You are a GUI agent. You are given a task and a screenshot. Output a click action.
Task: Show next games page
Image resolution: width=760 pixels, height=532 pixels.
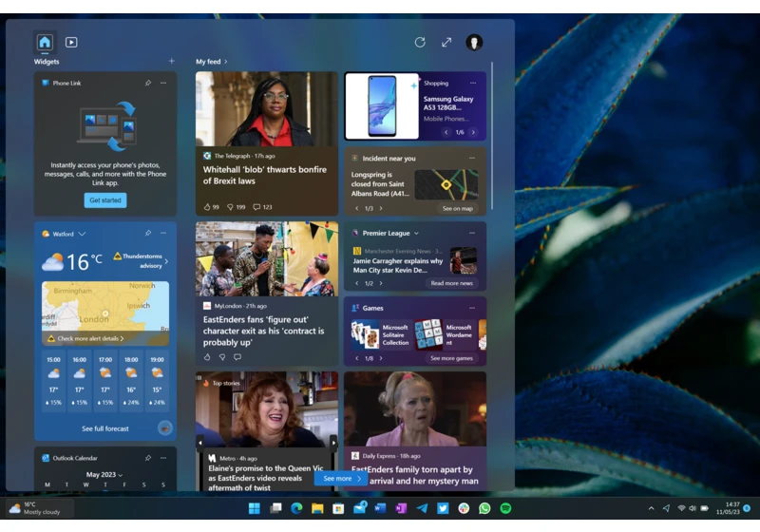click(381, 358)
